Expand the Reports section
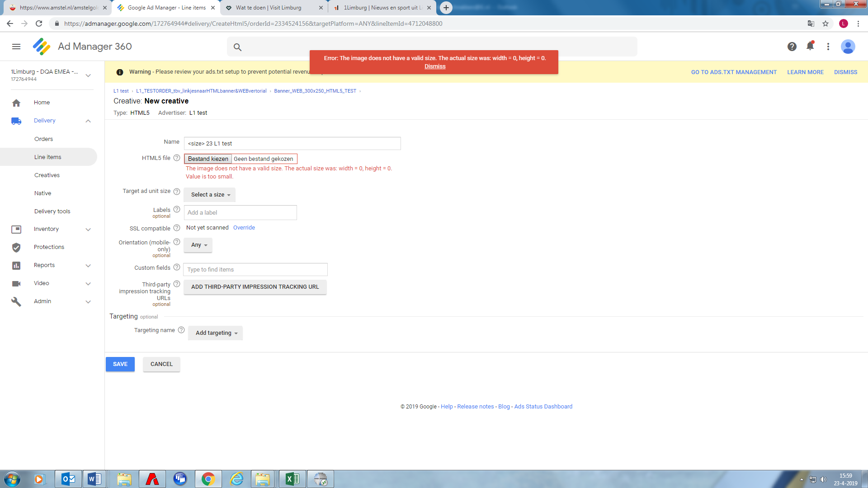This screenshot has height=488, width=868. click(88, 266)
